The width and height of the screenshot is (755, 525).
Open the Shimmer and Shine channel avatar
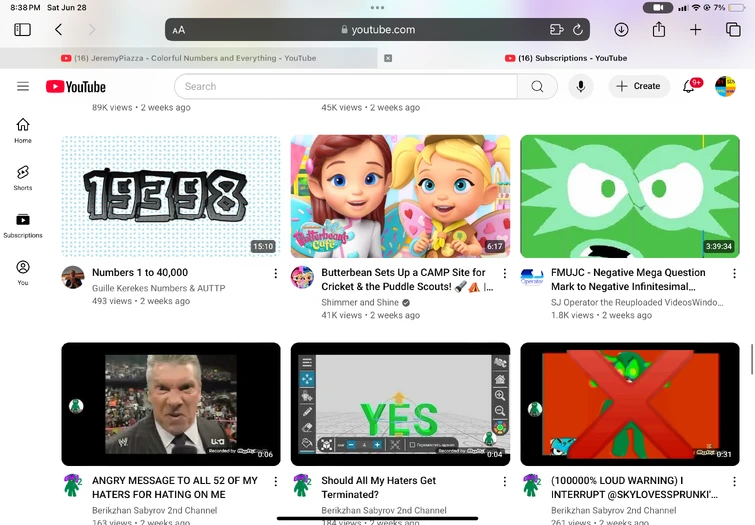coord(302,277)
